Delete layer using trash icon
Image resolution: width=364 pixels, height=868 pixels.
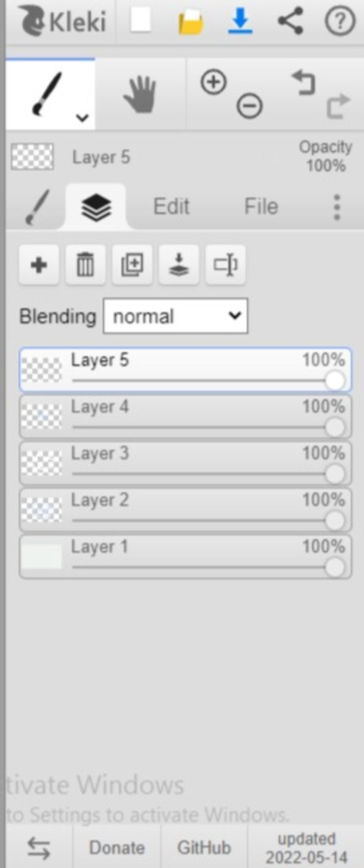[x=85, y=265]
